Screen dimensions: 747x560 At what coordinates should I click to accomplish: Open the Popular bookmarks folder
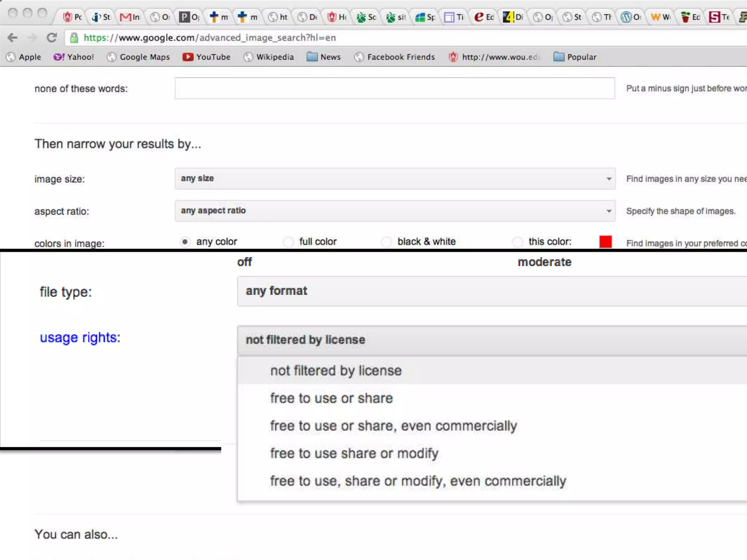point(575,57)
